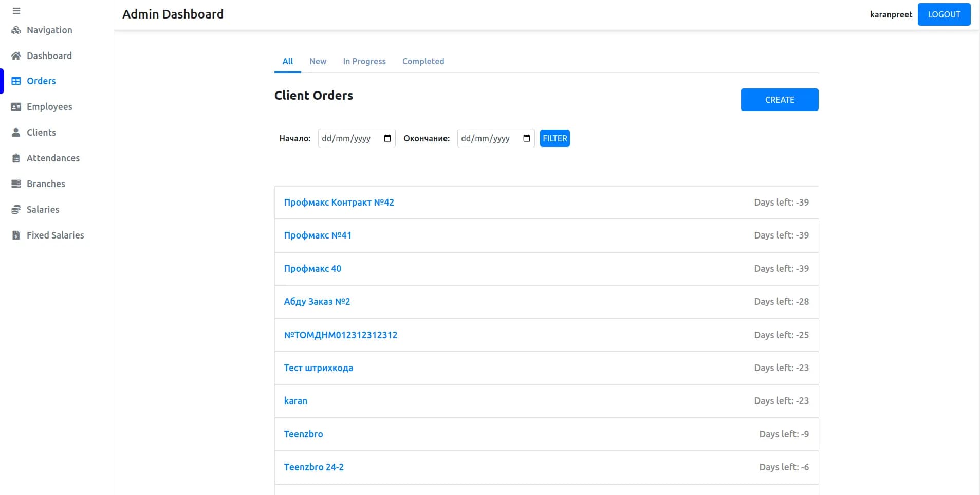This screenshot has width=980, height=495.
Task: Click the LOGOUT button
Action: [944, 14]
